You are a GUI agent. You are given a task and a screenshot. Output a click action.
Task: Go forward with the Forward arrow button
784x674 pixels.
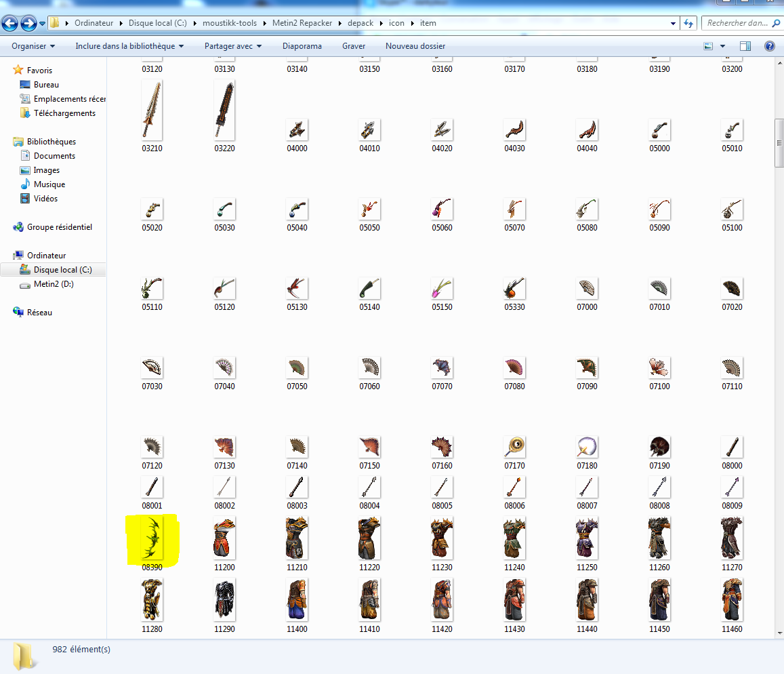click(28, 23)
